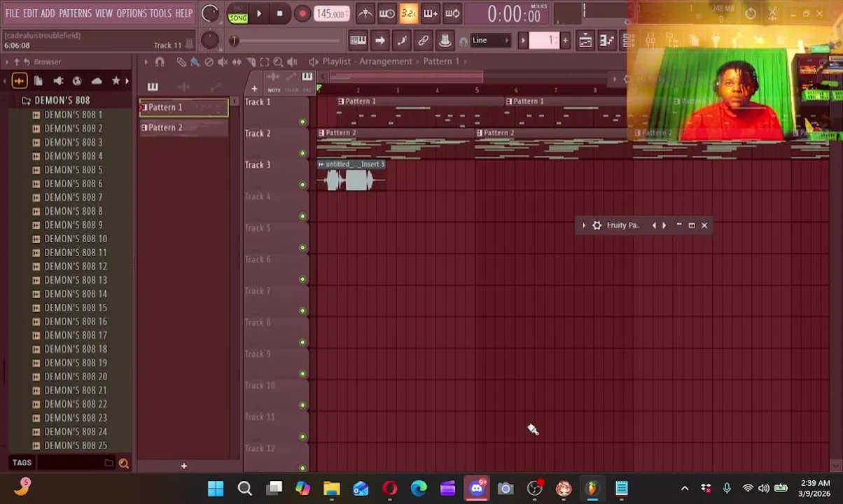Add new item with picker plus button
Viewport: 843px width, 504px height.
(183, 466)
